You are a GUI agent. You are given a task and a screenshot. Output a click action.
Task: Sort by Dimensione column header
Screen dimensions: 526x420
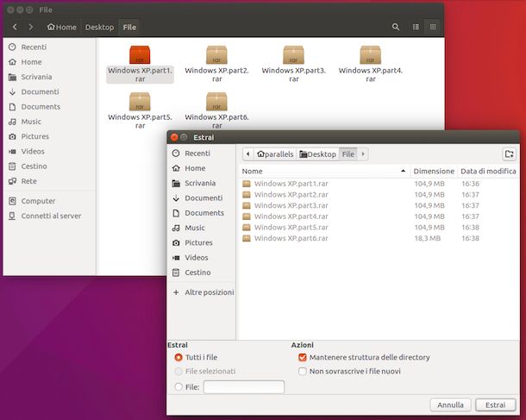(x=434, y=171)
